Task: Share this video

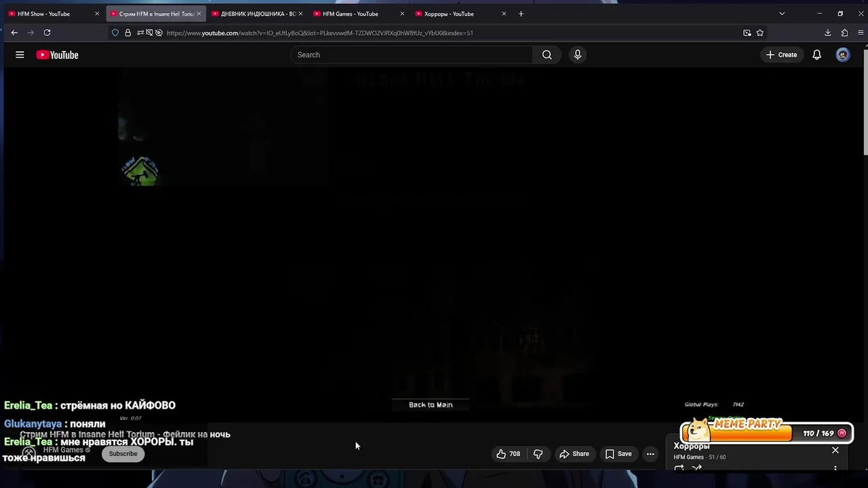Action: [x=574, y=453]
